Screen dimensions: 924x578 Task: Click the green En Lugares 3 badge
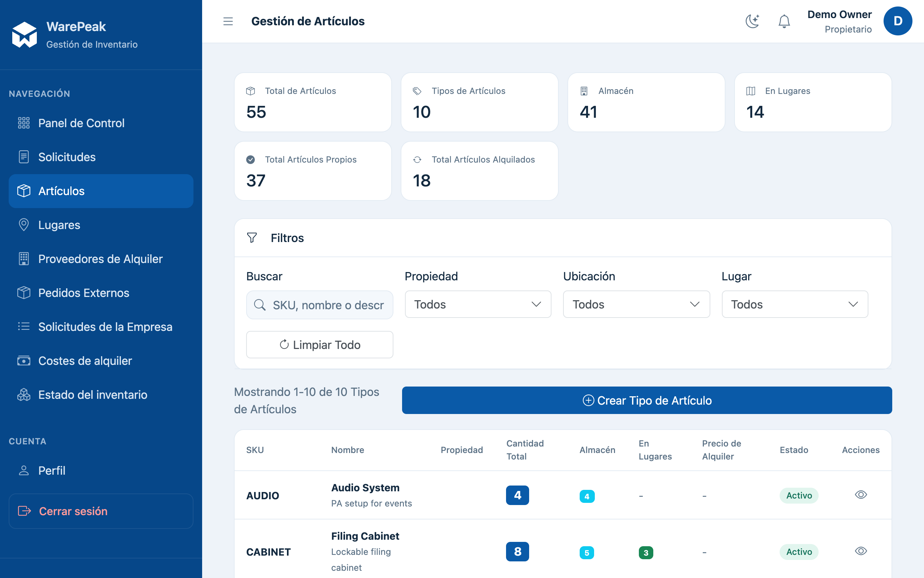pos(646,553)
